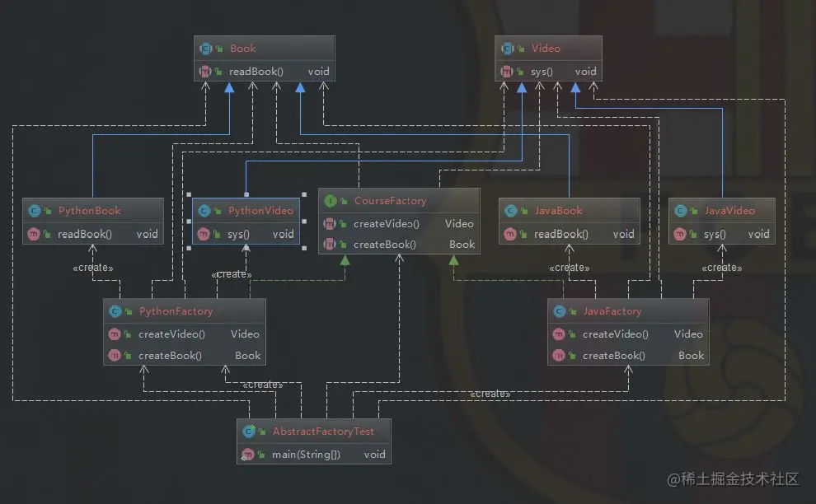Viewport: 816px width, 504px height.
Task: Click method icon beside CourseFactory createVideo()
Action: pyautogui.click(x=330, y=224)
